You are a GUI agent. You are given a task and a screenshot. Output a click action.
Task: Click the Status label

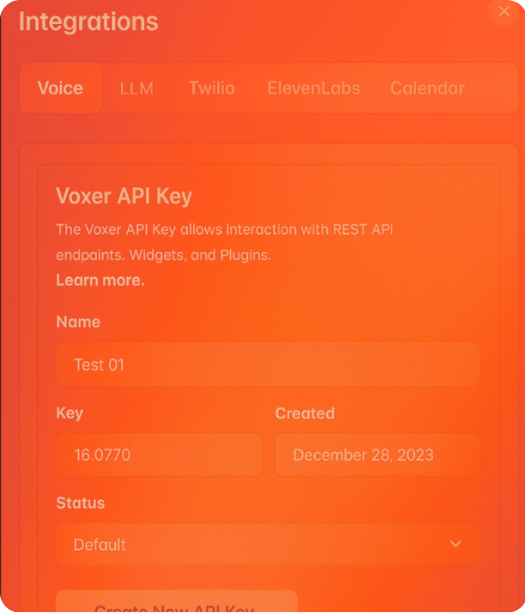coord(80,503)
